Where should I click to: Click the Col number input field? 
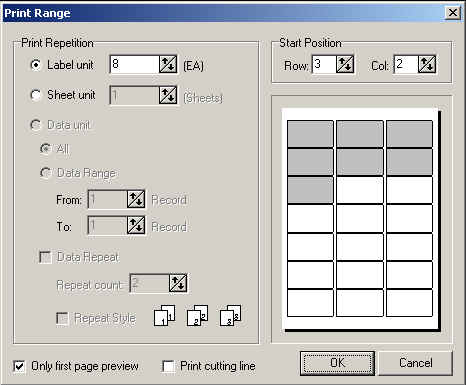coord(406,64)
